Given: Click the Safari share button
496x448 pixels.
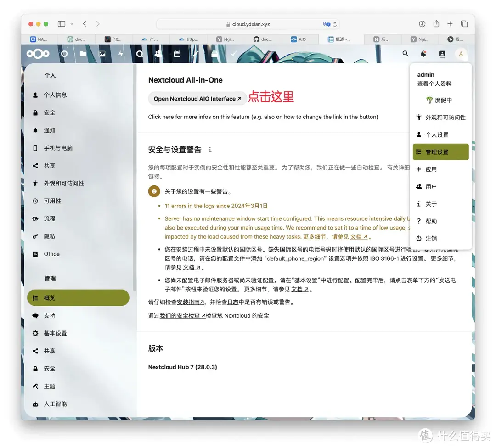Looking at the screenshot, I should [436, 24].
